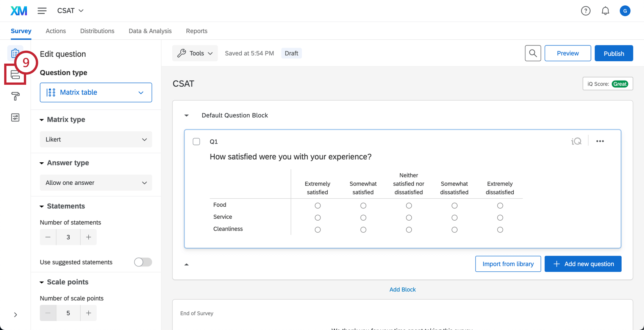Screen dimensions: 644x330
Task: Open the Look and feel paint roller icon
Action: click(15, 97)
